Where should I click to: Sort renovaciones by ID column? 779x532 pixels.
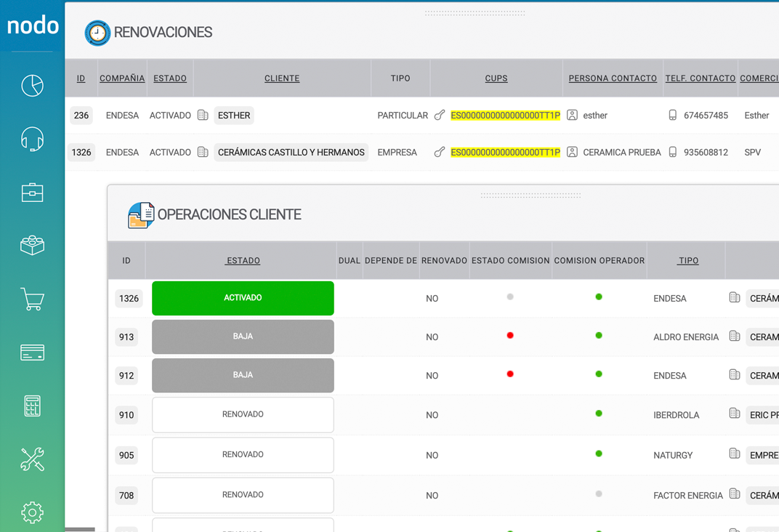(x=81, y=78)
